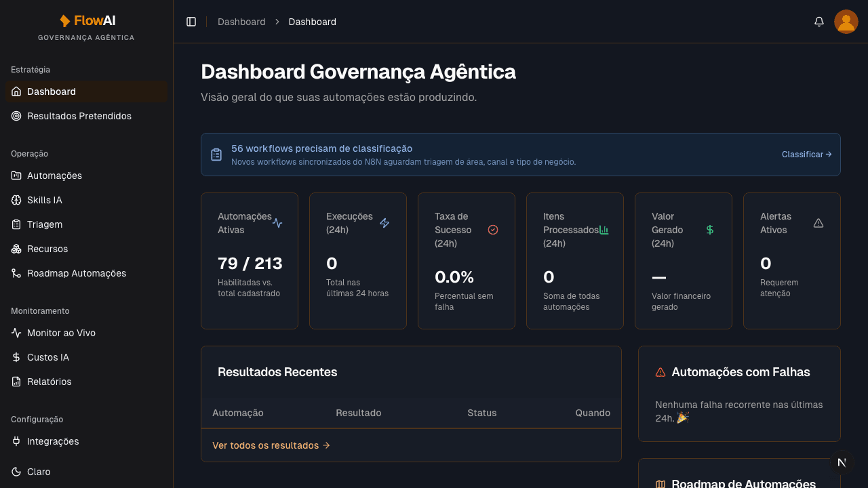
Task: Select the Status column header
Action: [482, 413]
